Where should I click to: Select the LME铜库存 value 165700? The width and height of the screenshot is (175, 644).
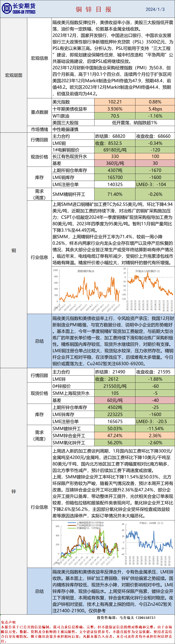[115, 177]
